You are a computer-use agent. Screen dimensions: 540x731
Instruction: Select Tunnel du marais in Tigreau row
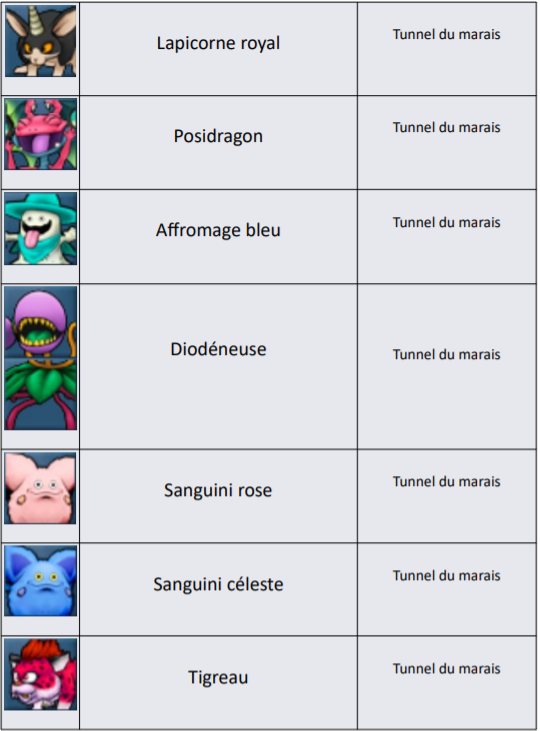click(446, 669)
